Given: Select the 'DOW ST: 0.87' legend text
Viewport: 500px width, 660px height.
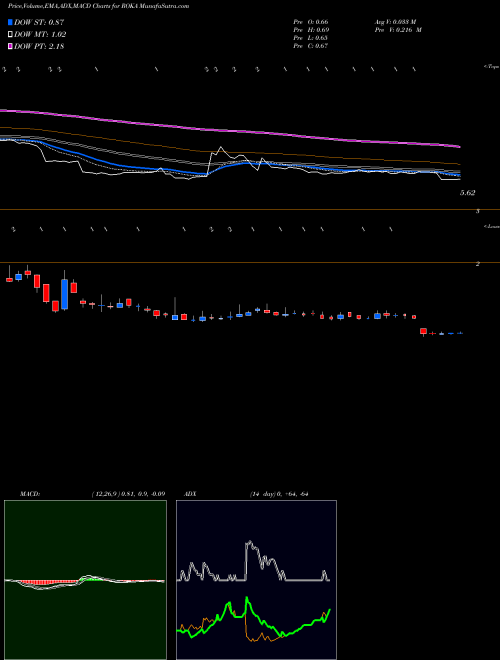Looking at the screenshot, I should click(x=39, y=22).
